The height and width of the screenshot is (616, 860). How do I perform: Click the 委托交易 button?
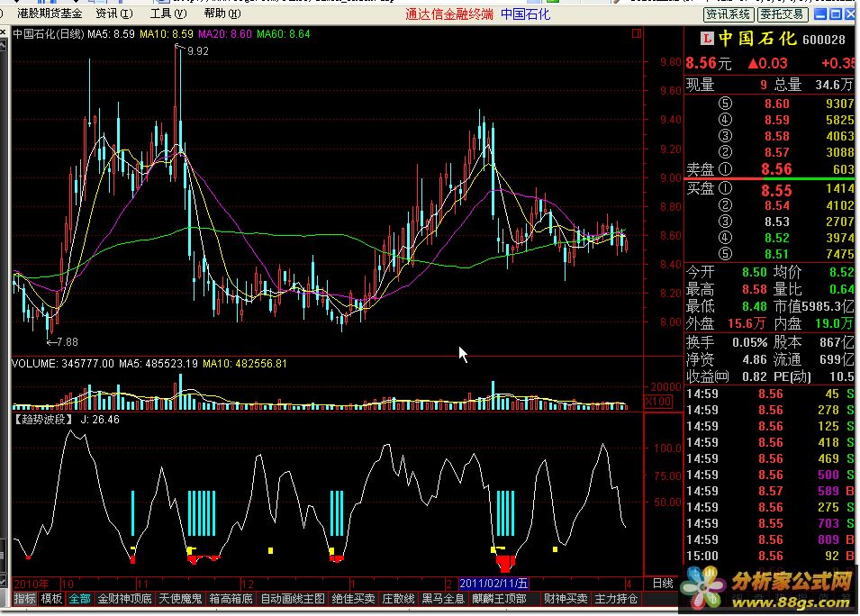click(x=783, y=14)
